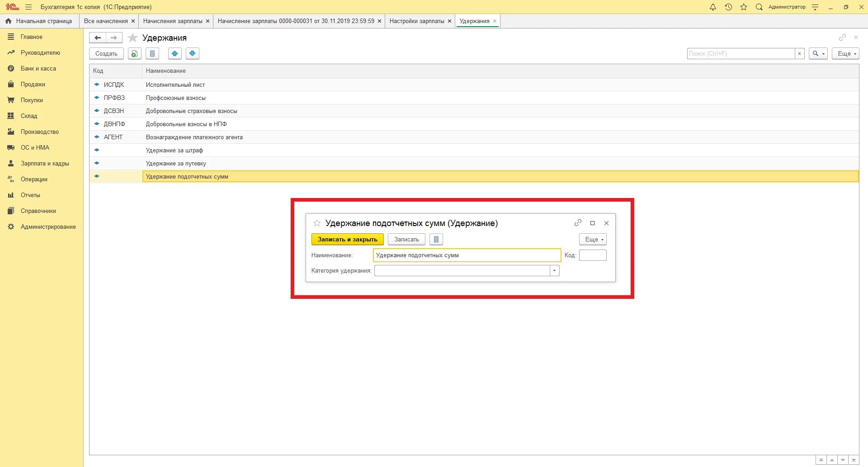Open favorites star icon in title bar
The image size is (868, 467).
point(744,7)
